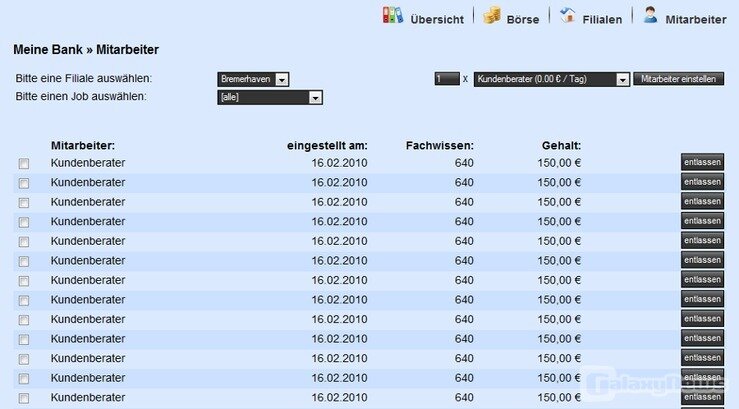The height and width of the screenshot is (409, 739).
Task: Open the Übersicht binders icon
Action: pos(393,15)
